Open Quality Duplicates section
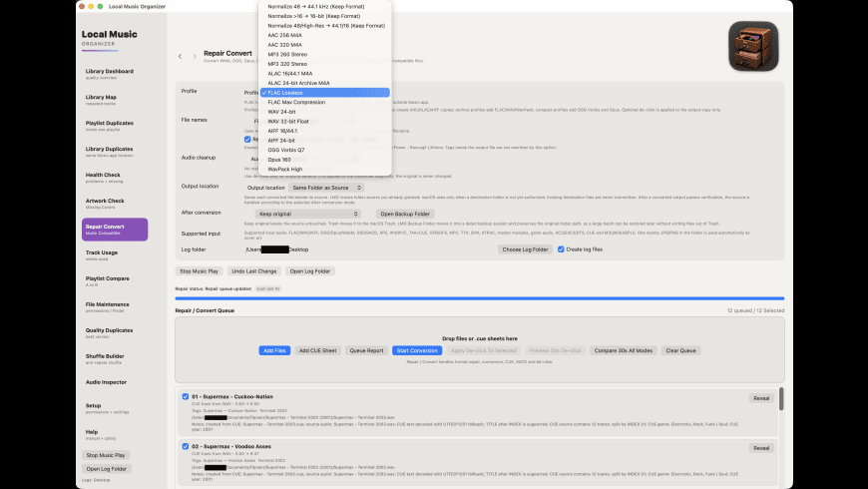Screen dimensions: 868x489 (115, 333)
